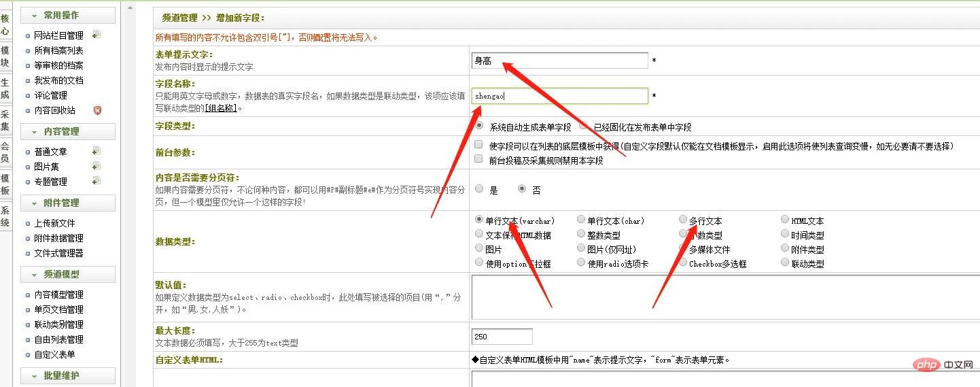Choose 否 for pagination needed
980x387 pixels.
pos(522,189)
